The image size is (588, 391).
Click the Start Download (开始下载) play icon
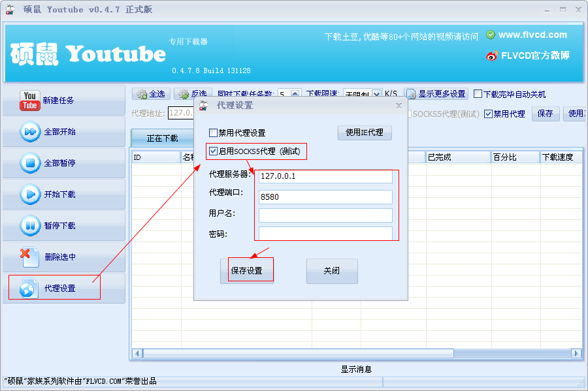[x=30, y=194]
